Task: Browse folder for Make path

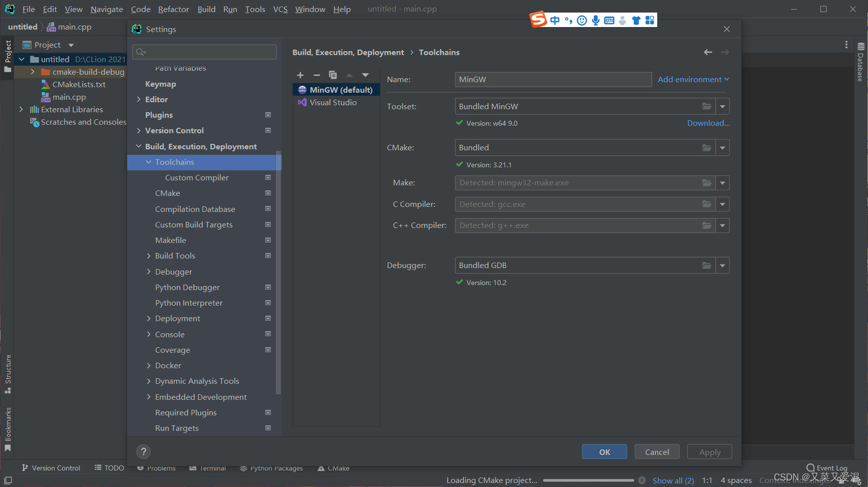Action: click(x=706, y=183)
